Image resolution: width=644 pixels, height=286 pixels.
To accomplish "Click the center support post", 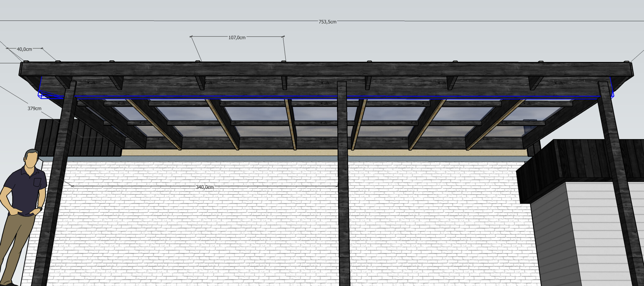I will coord(343,189).
